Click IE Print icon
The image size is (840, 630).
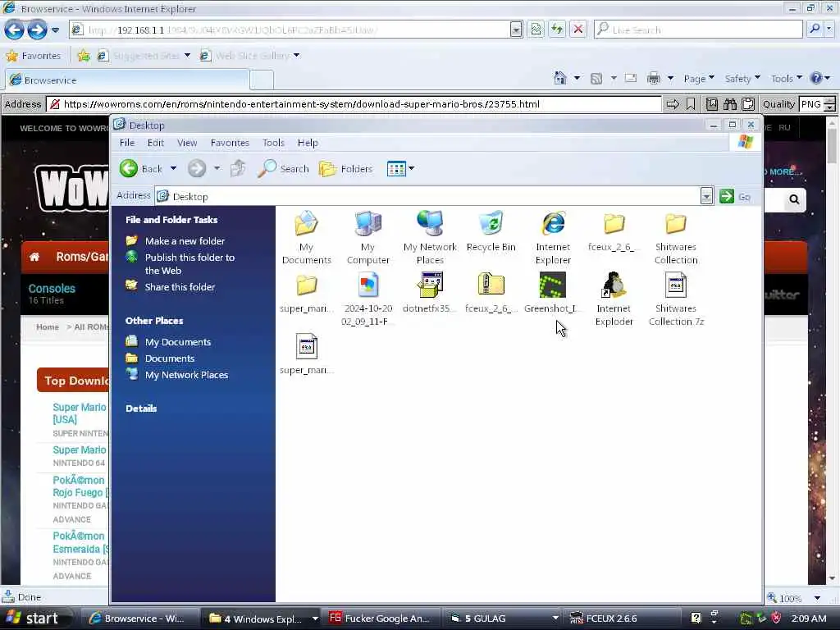[654, 79]
